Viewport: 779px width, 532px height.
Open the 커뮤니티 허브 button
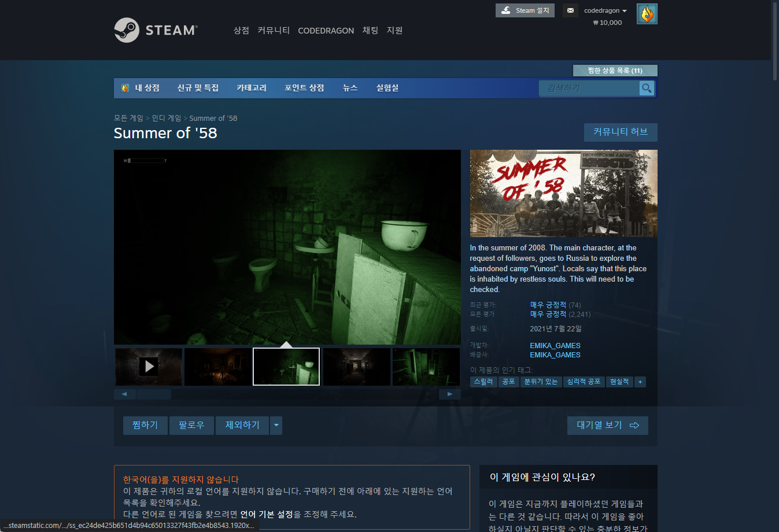click(621, 132)
